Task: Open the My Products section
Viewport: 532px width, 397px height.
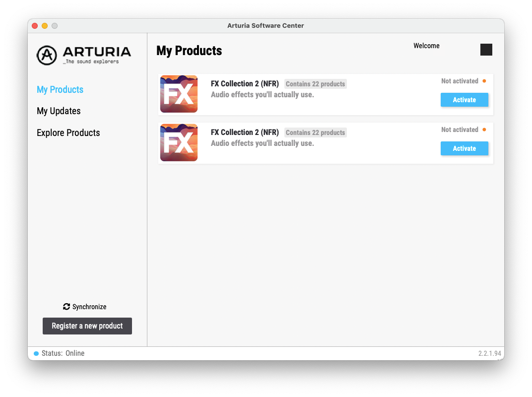Action: [60, 90]
